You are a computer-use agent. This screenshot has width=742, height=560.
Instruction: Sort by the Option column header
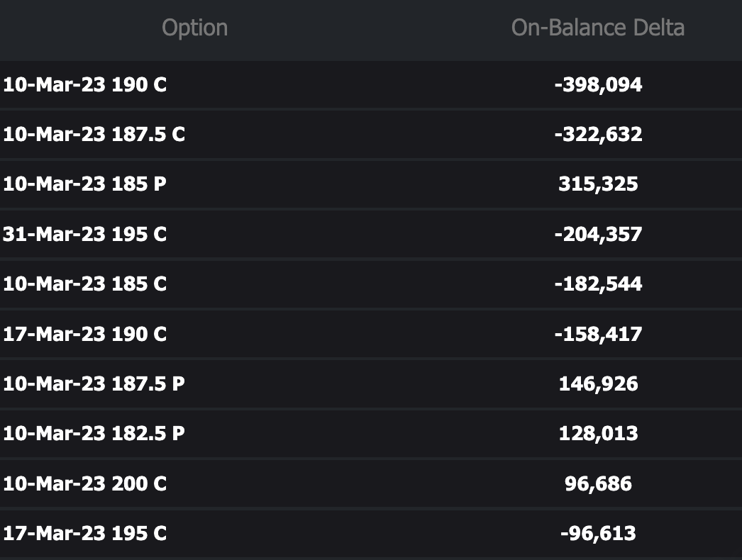coord(194,28)
